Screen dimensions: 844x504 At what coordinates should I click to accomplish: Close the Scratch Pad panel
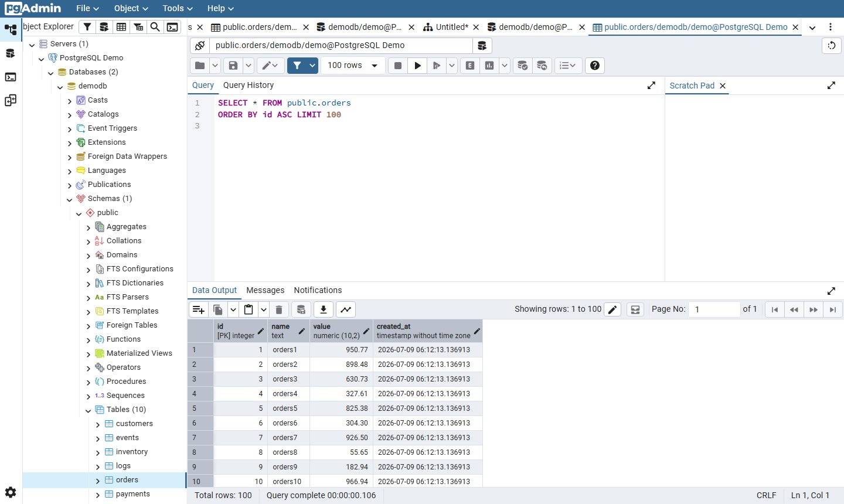pyautogui.click(x=723, y=86)
